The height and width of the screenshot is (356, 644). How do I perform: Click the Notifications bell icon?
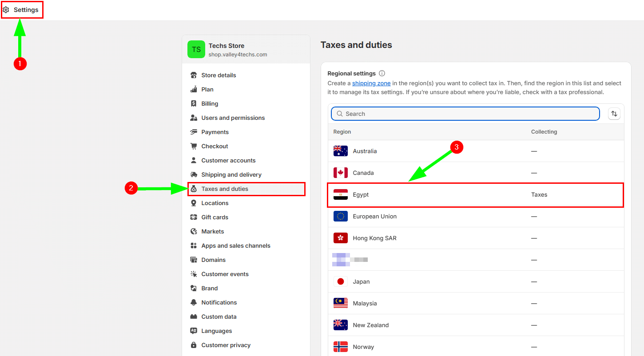coord(194,302)
